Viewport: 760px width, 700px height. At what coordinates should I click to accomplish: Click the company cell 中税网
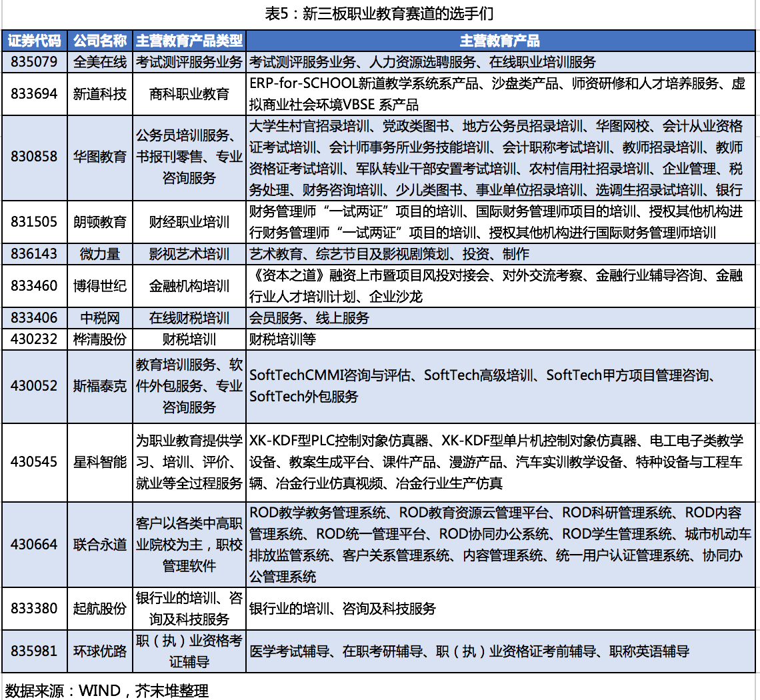[100, 318]
